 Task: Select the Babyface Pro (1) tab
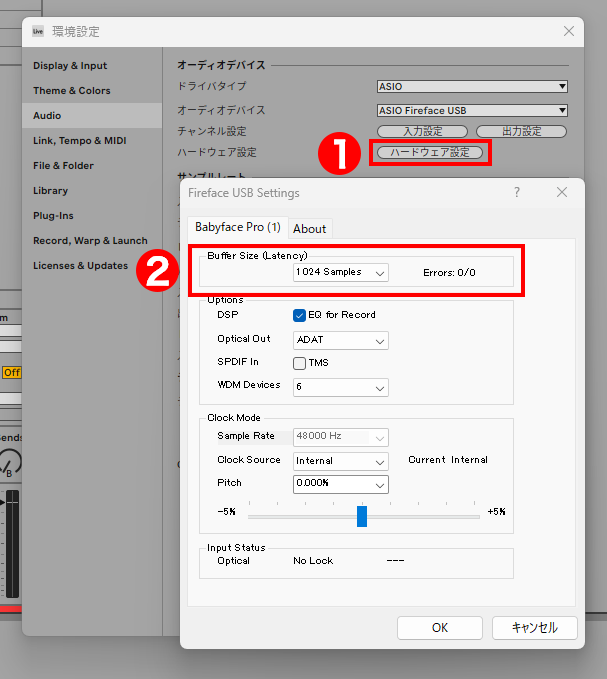(238, 228)
